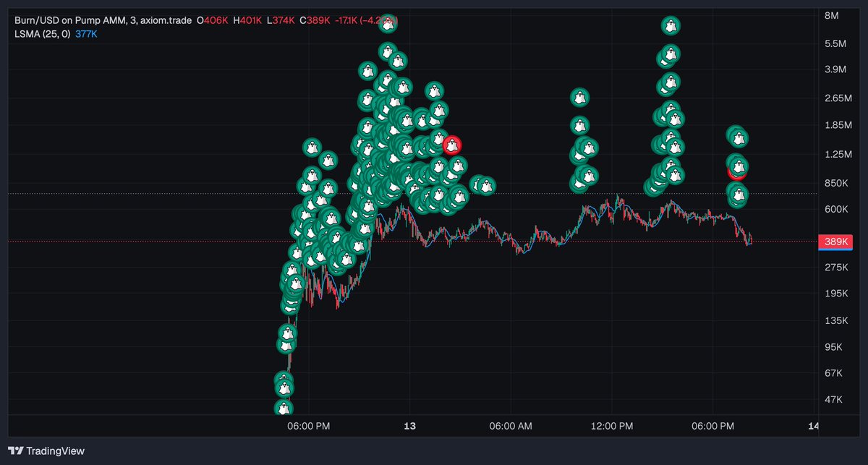This screenshot has height=465, width=868.
Task: Click the 850K price axis label
Action: (x=835, y=183)
